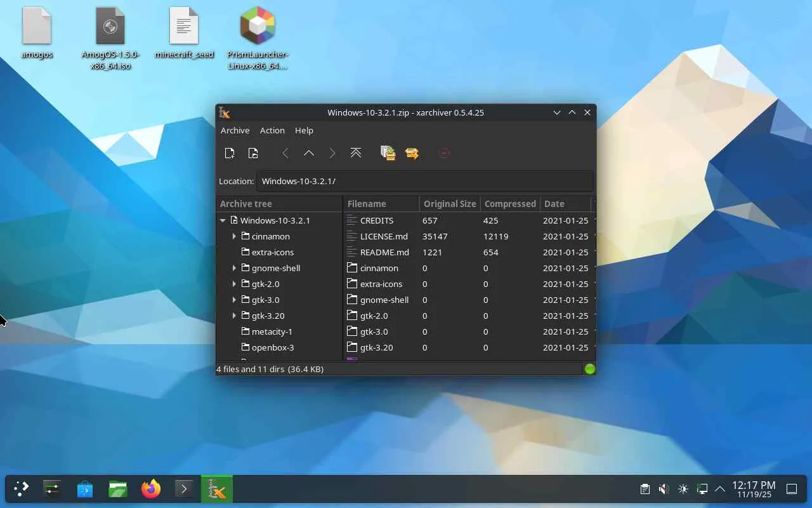812x508 pixels.
Task: Select the CREDITS file in the file list
Action: click(x=377, y=220)
